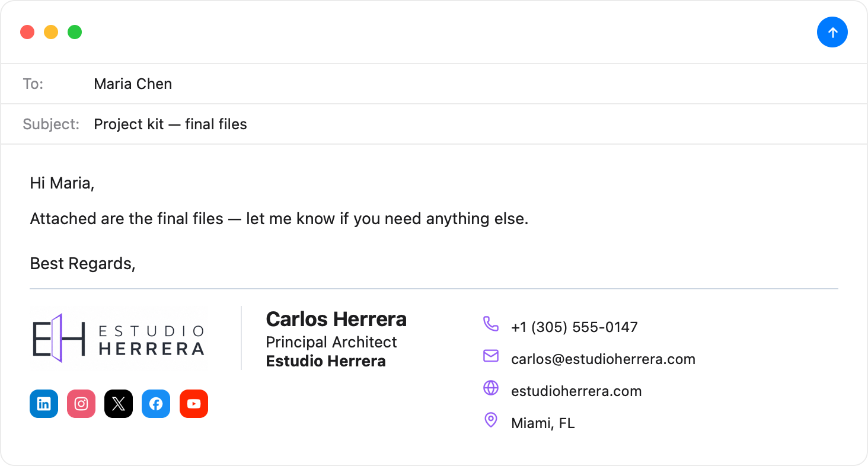Click the 'Hi Maria,' greeting line

click(62, 183)
